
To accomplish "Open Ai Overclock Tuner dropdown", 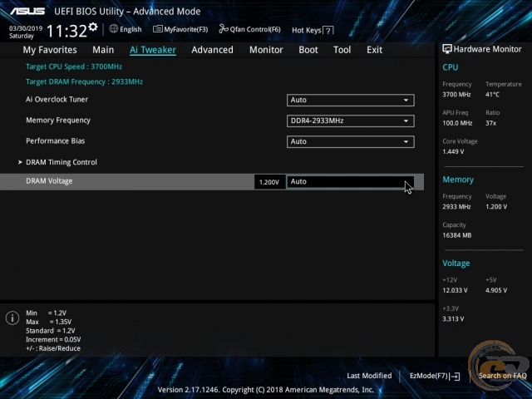I will point(351,100).
